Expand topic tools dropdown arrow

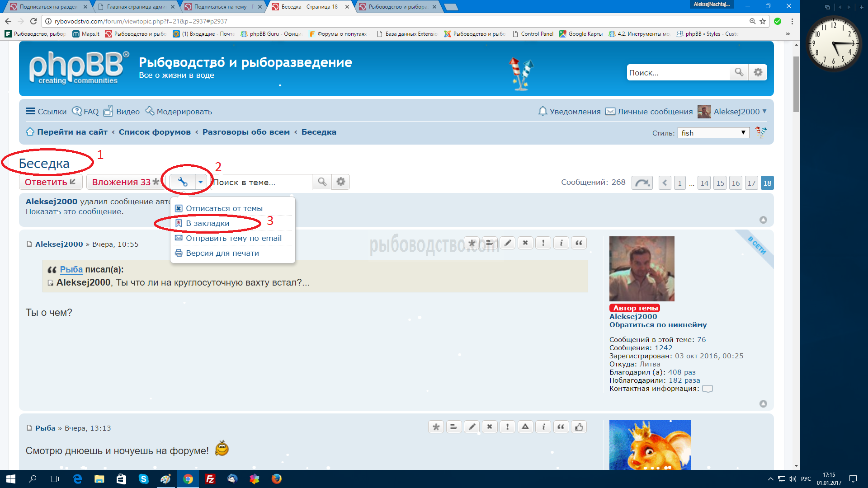[200, 182]
